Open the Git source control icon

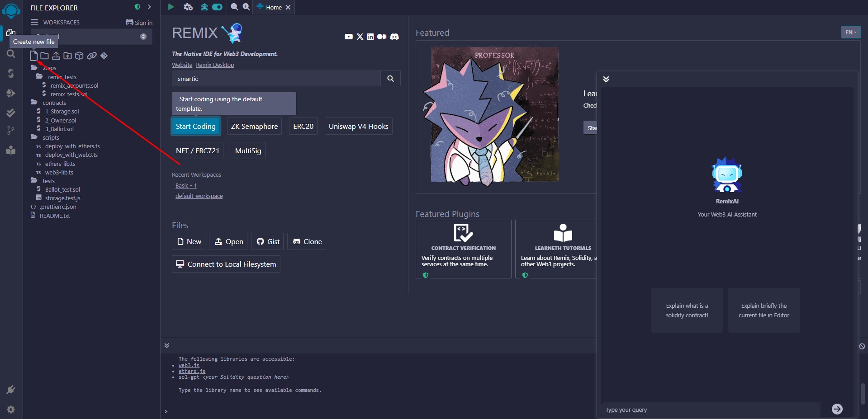point(11,131)
